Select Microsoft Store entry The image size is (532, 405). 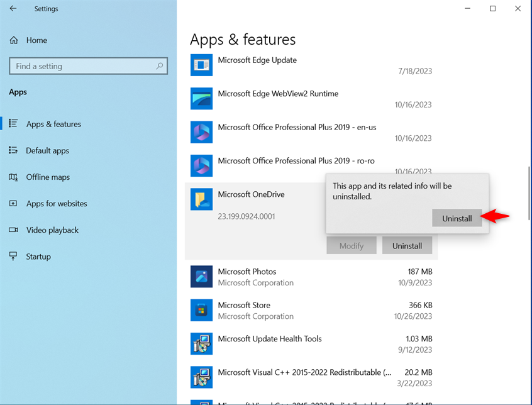coord(311,311)
